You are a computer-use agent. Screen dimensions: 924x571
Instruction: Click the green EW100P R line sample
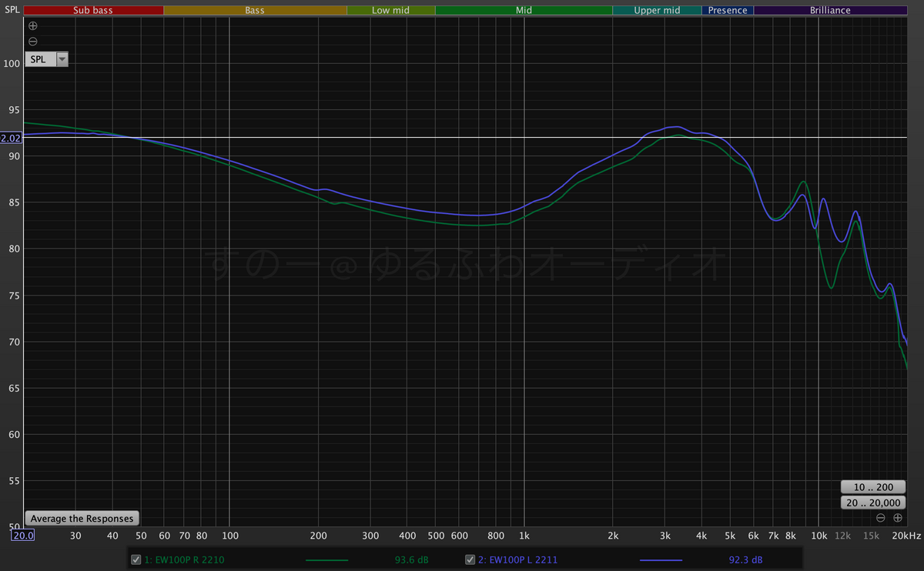pyautogui.click(x=327, y=559)
